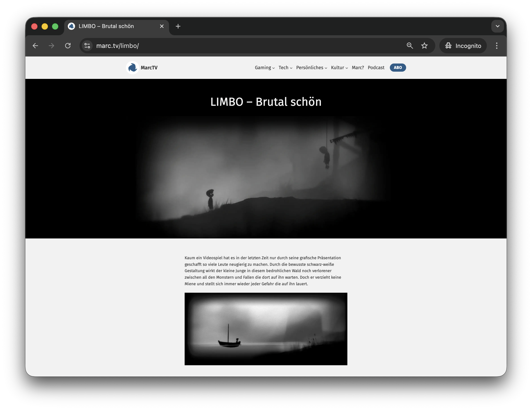Open the tab search chevron button
Viewport: 532px width, 410px height.
[x=497, y=26]
